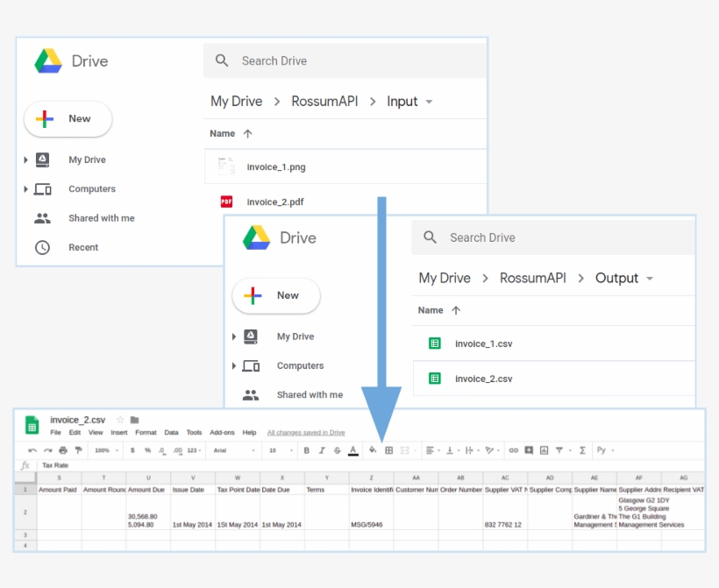Click the print icon in Sheets toolbar

63,450
